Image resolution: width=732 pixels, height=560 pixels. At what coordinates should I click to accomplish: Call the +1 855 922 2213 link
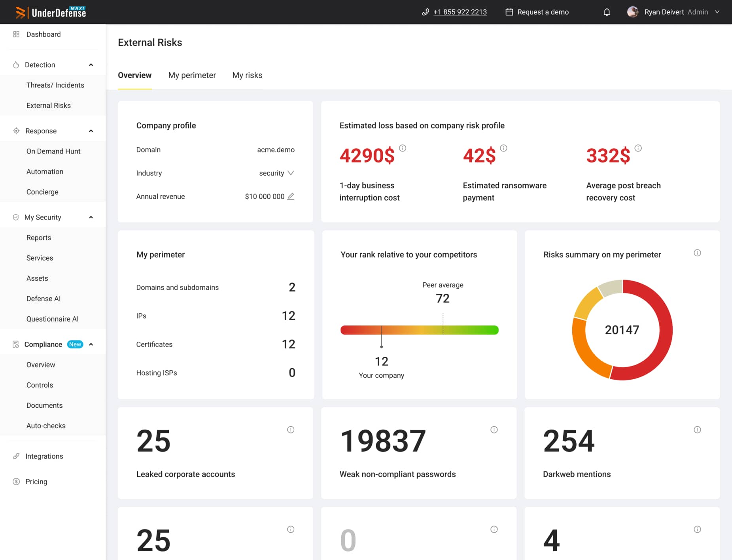click(x=460, y=12)
